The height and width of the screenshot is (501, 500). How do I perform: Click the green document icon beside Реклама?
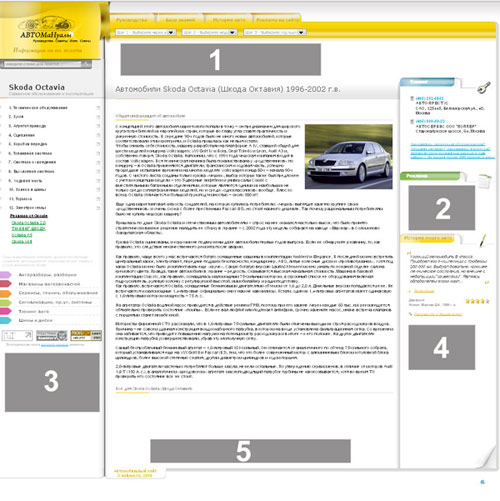[485, 180]
